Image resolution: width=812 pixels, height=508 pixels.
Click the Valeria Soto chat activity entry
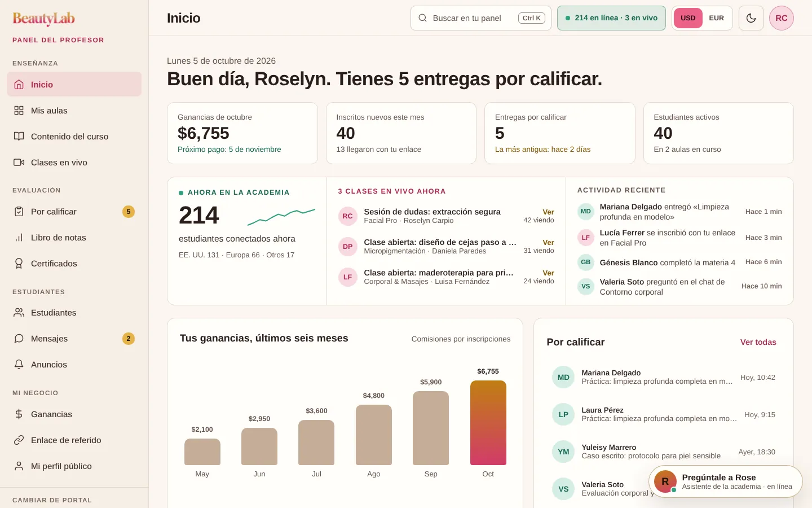(x=680, y=287)
